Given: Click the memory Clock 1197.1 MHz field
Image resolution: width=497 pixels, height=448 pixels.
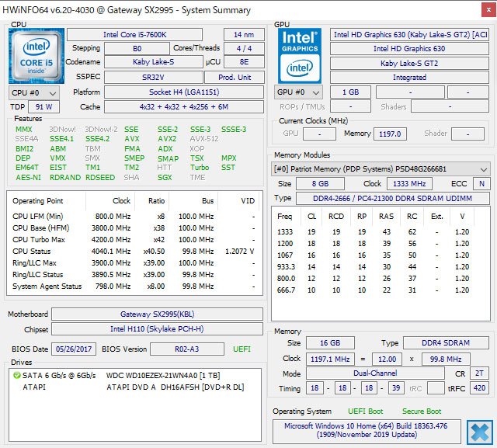Looking at the screenshot, I should click(x=330, y=359).
